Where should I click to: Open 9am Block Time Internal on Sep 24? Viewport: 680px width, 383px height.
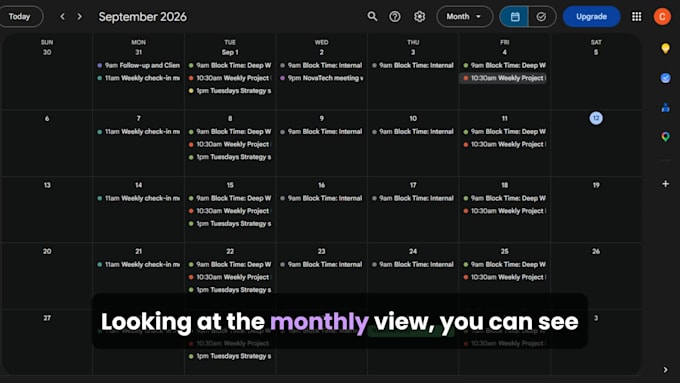[413, 265]
